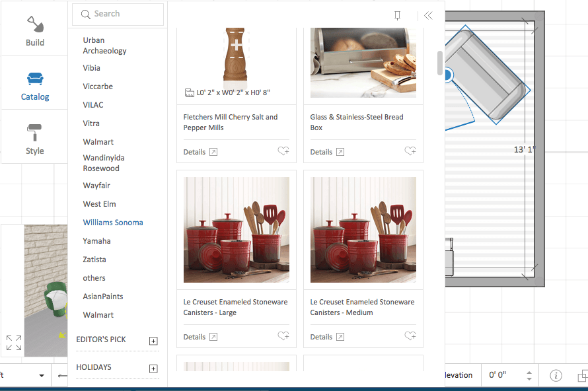Expand the HOLIDAYS section
The height and width of the screenshot is (391, 588).
tap(153, 369)
